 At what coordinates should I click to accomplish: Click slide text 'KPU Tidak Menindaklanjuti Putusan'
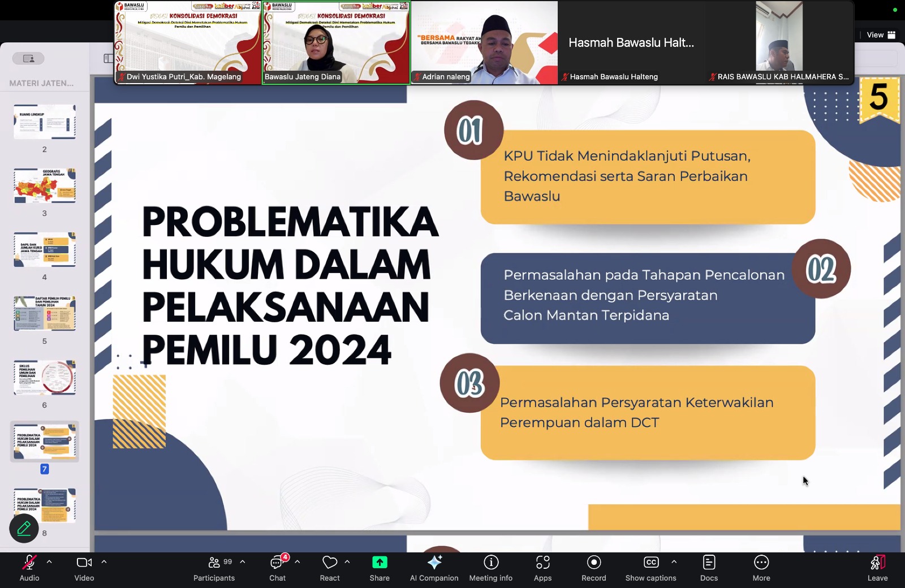pos(627,156)
